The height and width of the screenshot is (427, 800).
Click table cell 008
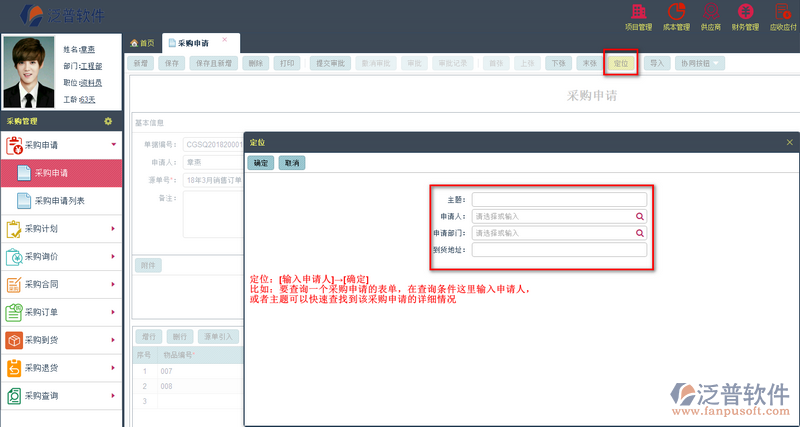click(x=201, y=386)
